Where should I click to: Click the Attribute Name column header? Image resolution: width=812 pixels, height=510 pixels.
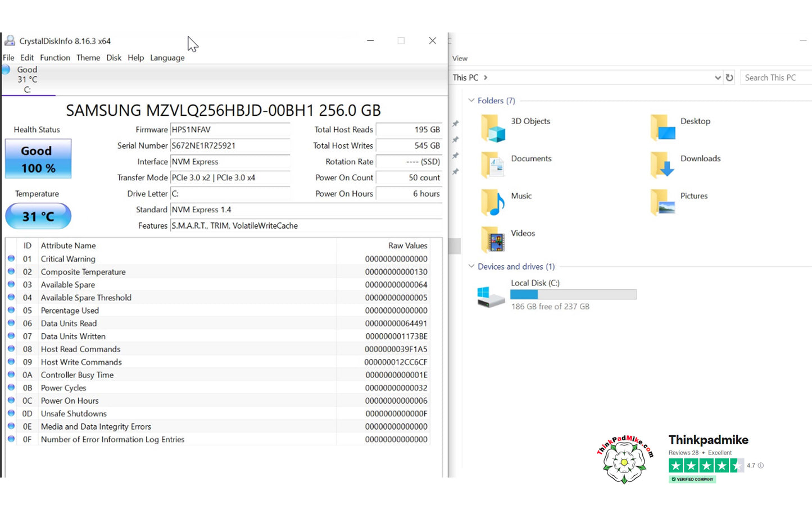pos(187,245)
